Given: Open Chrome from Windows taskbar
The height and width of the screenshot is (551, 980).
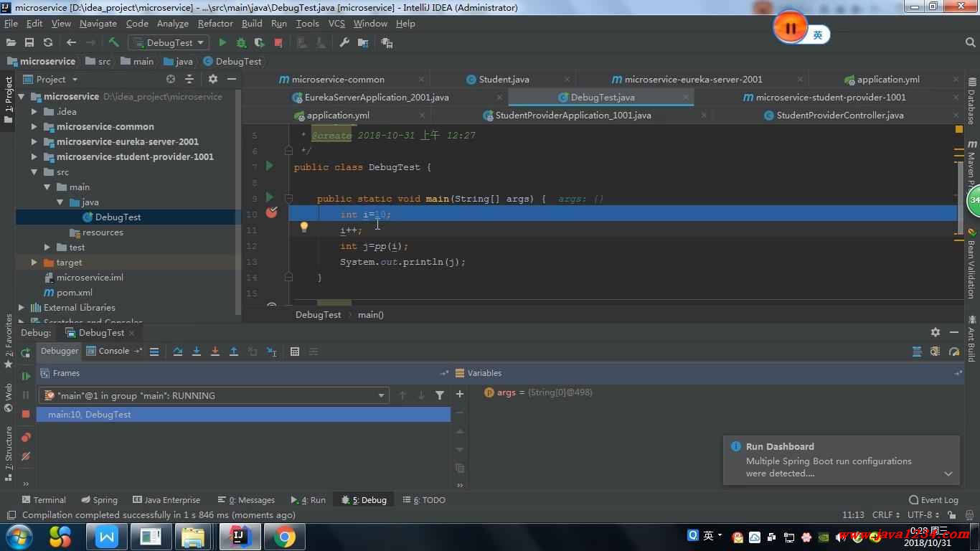Looking at the screenshot, I should [x=284, y=537].
